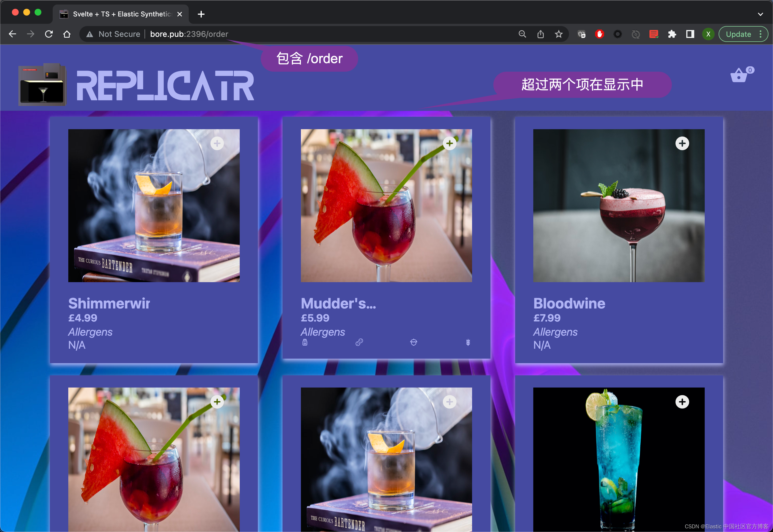Toggle the browser side panel

(690, 34)
